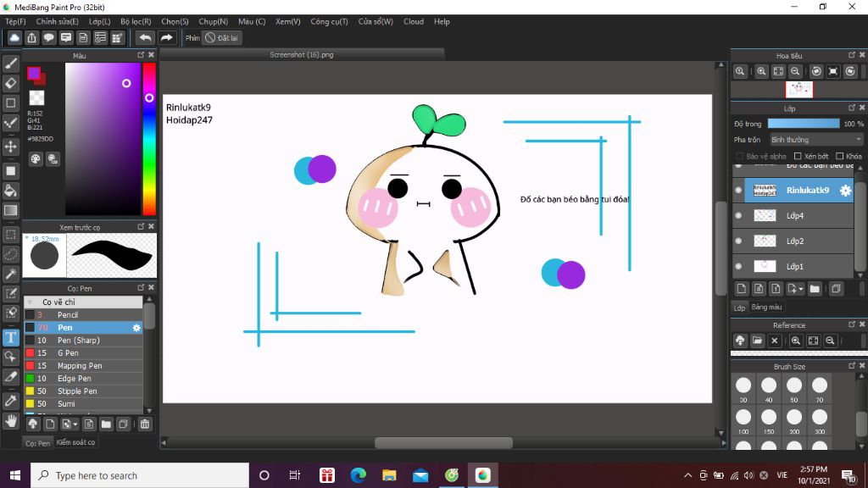Open the Tệp(F) menu
The image size is (868, 488).
point(15,21)
